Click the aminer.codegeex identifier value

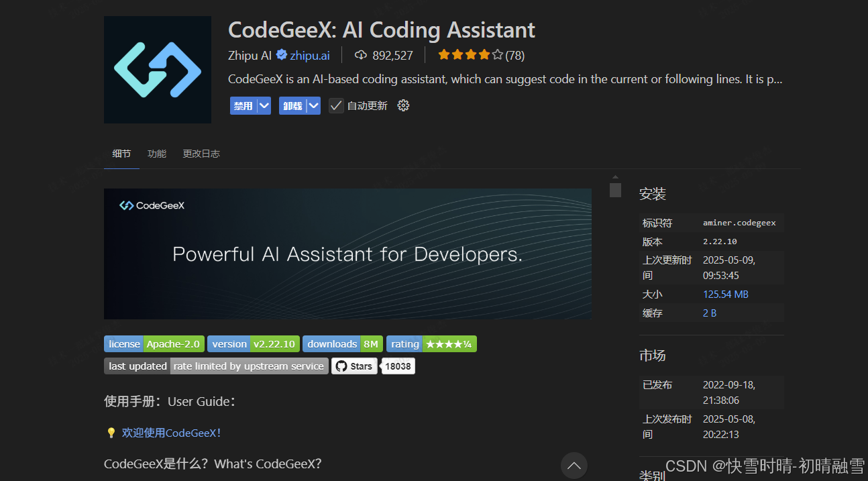pos(739,222)
